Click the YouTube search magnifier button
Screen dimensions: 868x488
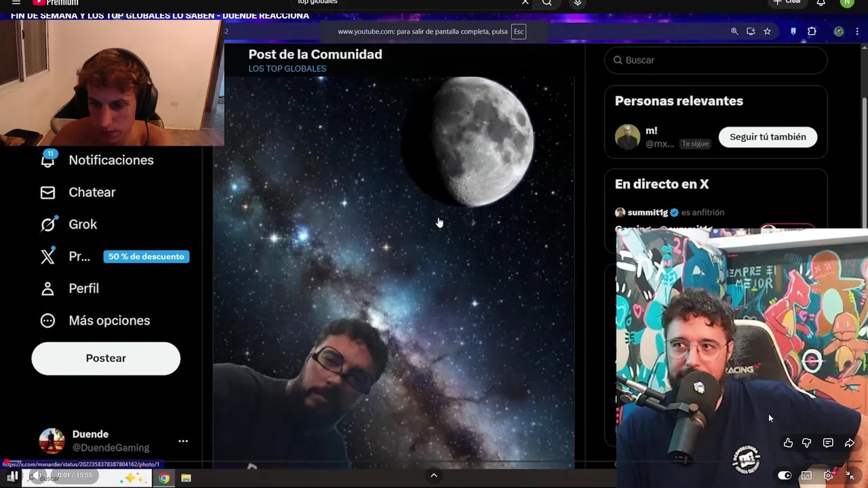pyautogui.click(x=547, y=3)
